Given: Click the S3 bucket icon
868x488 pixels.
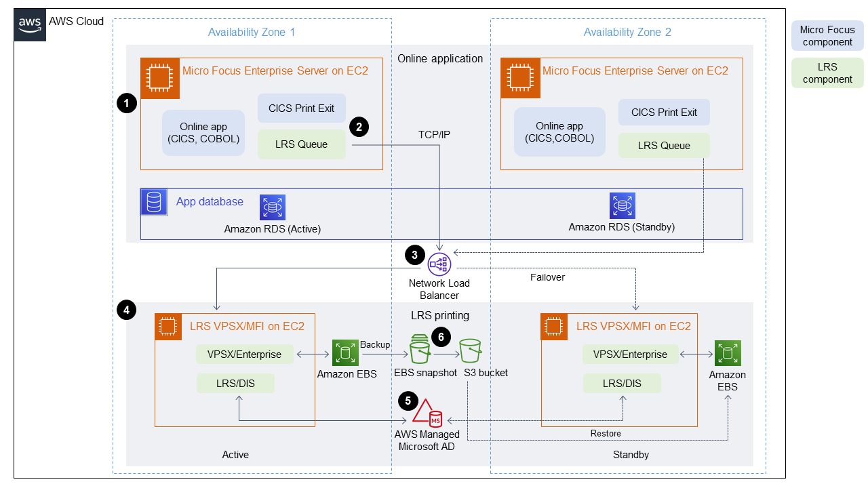Looking at the screenshot, I should pyautogui.click(x=472, y=351).
